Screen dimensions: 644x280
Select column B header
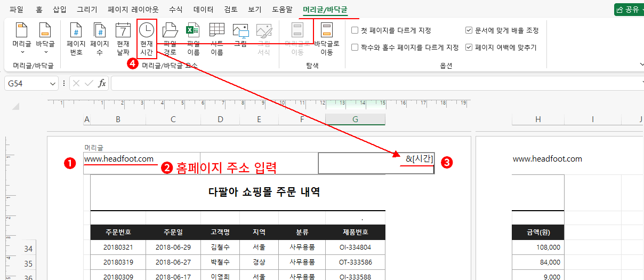(118, 120)
